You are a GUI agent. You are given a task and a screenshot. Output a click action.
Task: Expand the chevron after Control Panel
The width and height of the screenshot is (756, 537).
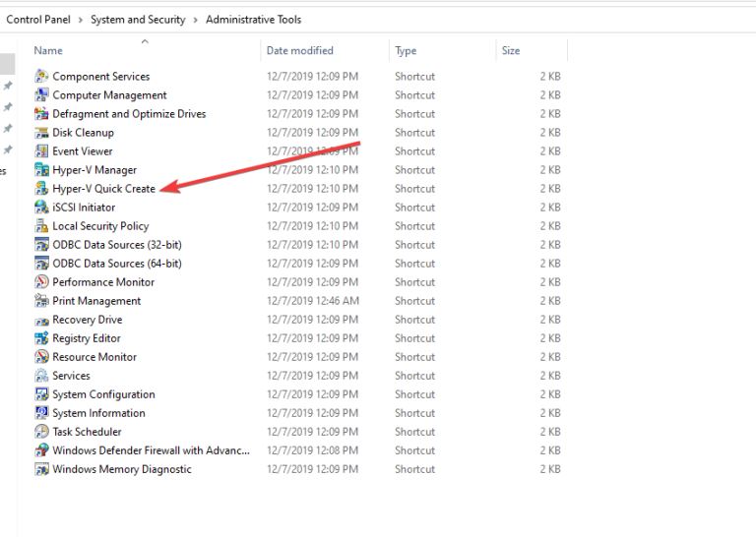tap(80, 20)
